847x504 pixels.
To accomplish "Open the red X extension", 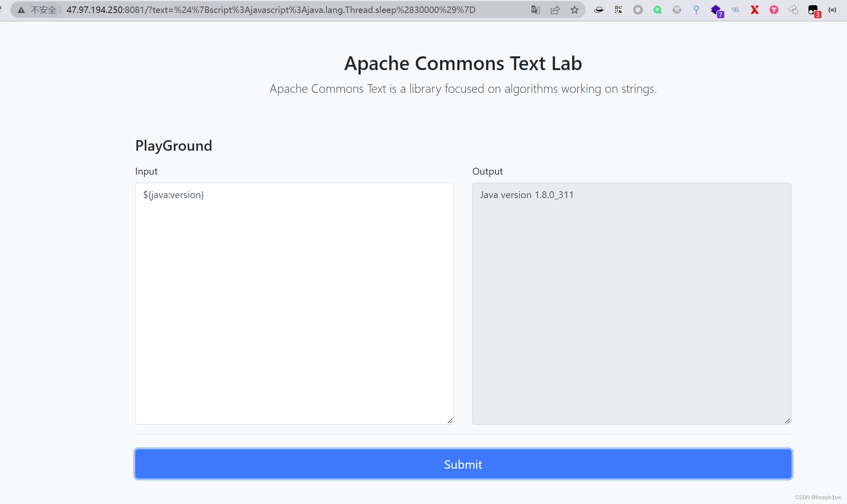I will click(754, 10).
